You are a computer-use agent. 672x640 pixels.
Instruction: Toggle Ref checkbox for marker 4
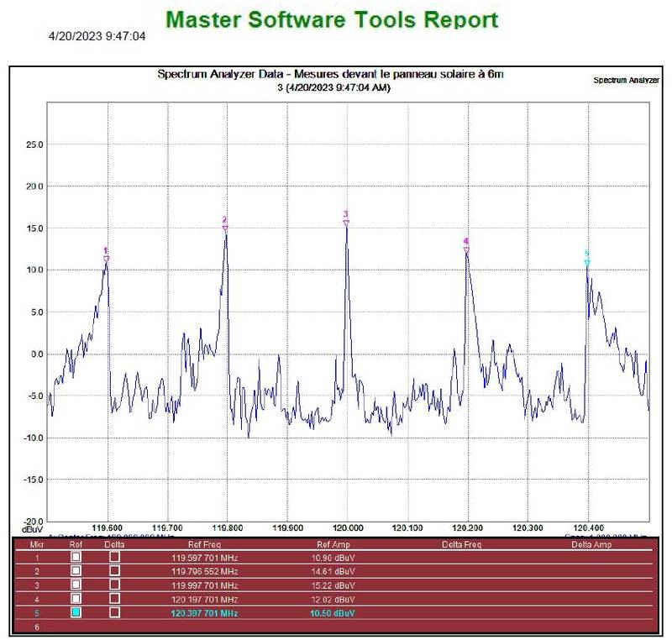76,600
